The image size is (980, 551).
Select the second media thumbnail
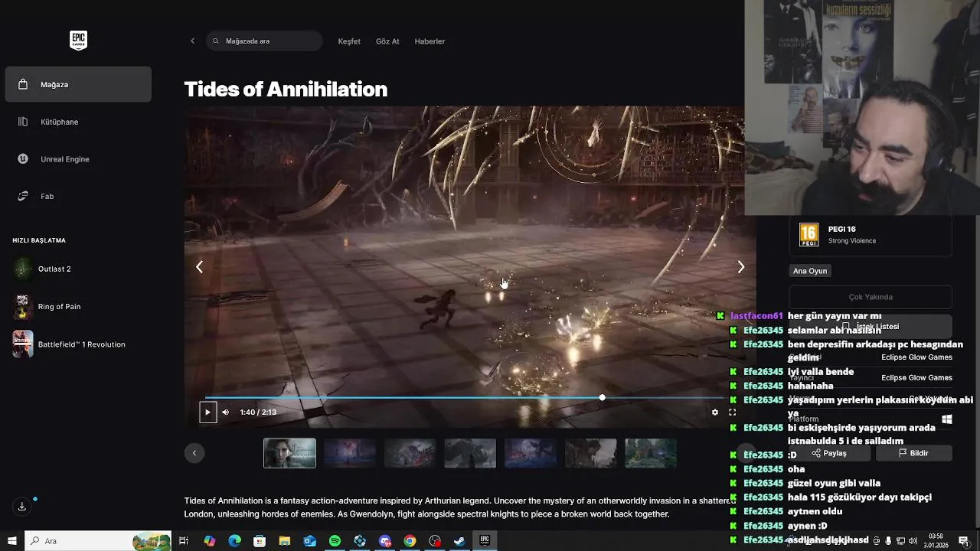(350, 453)
